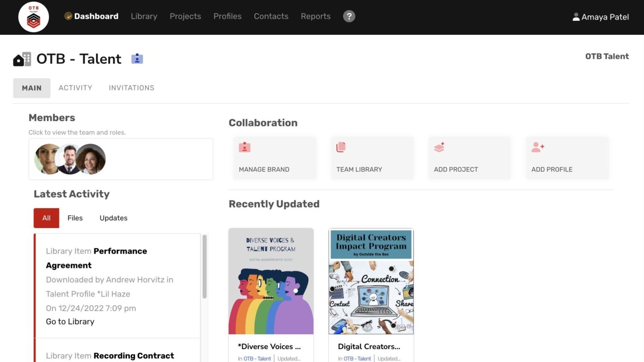
Task: Click the Add Project tile
Action: click(470, 158)
